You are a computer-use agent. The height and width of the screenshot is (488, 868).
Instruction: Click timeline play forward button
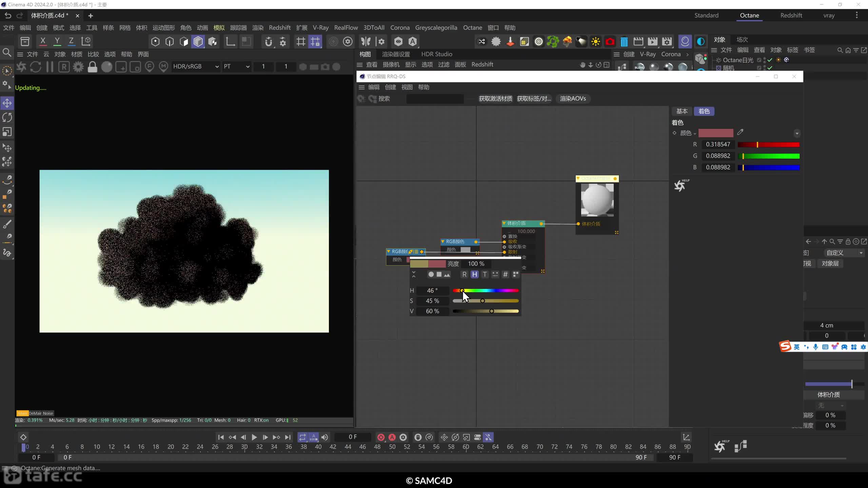coord(254,438)
